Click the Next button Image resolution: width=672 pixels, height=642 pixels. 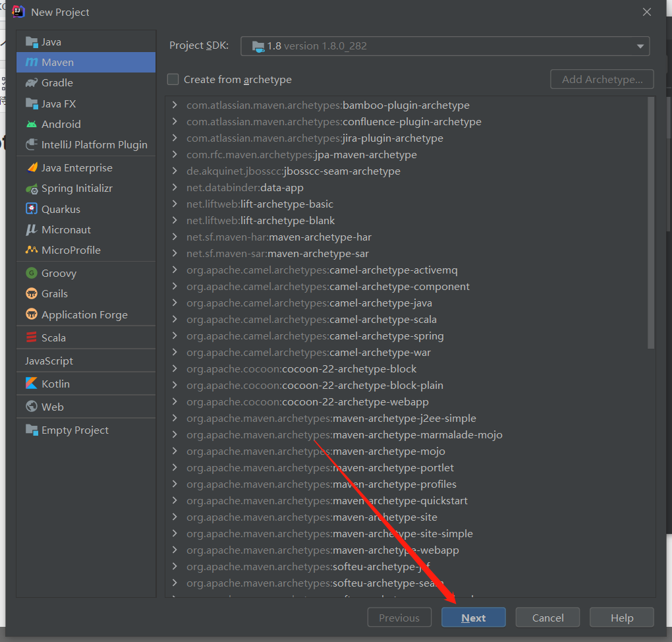[474, 618]
